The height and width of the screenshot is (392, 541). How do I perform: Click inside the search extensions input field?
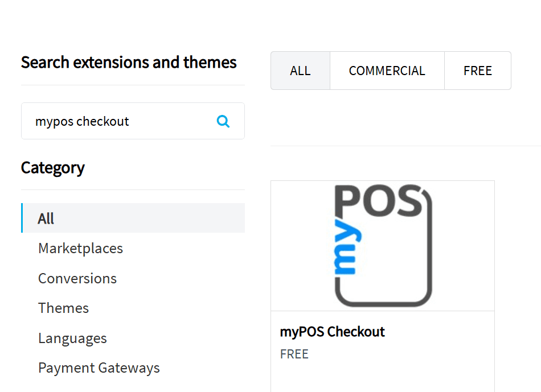pyautogui.click(x=114, y=121)
